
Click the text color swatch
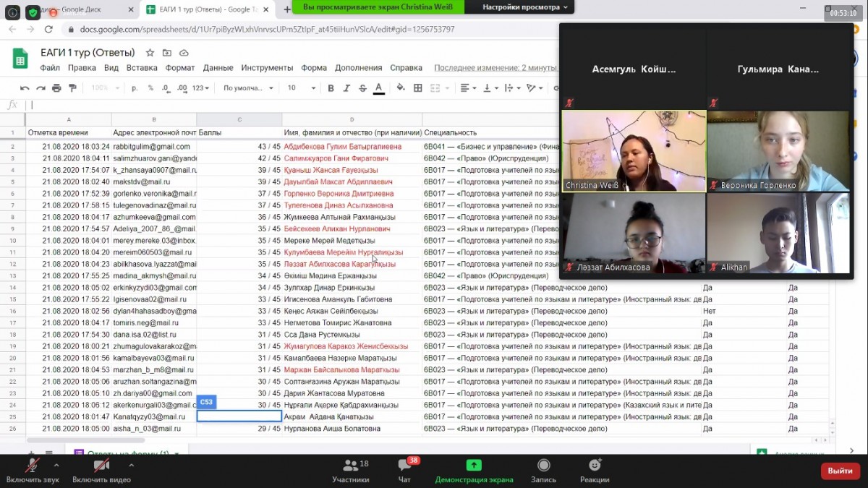click(x=378, y=88)
